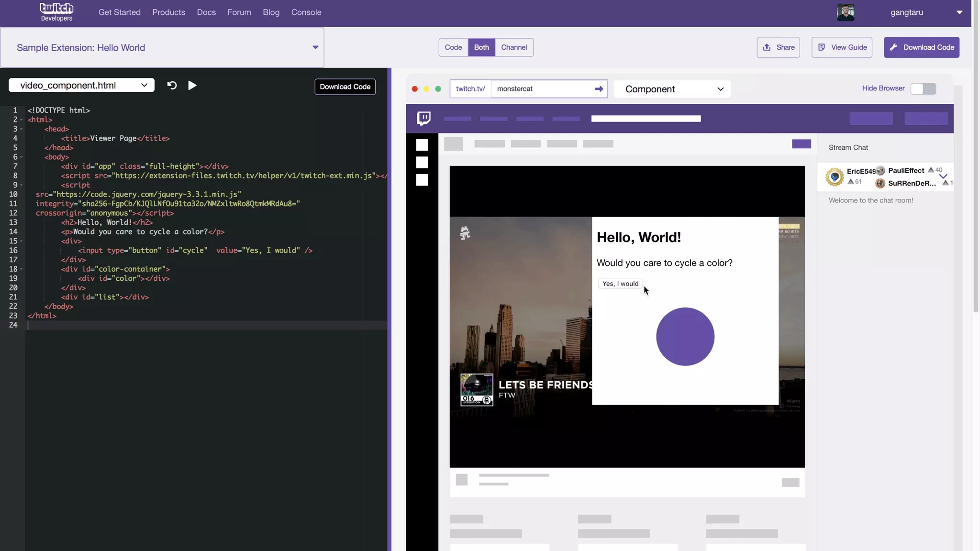
Task: Toggle the Hide Browser switch
Action: 923,88
